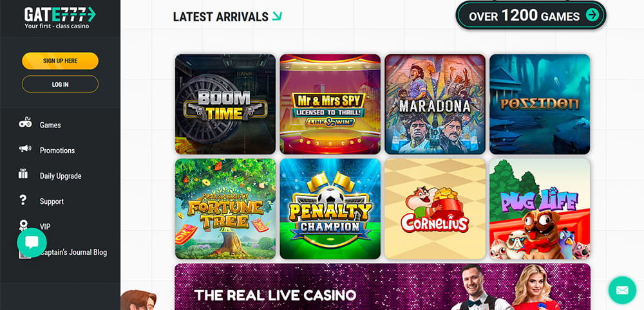Click the email envelope contact icon
This screenshot has height=310, width=644.
[622, 290]
